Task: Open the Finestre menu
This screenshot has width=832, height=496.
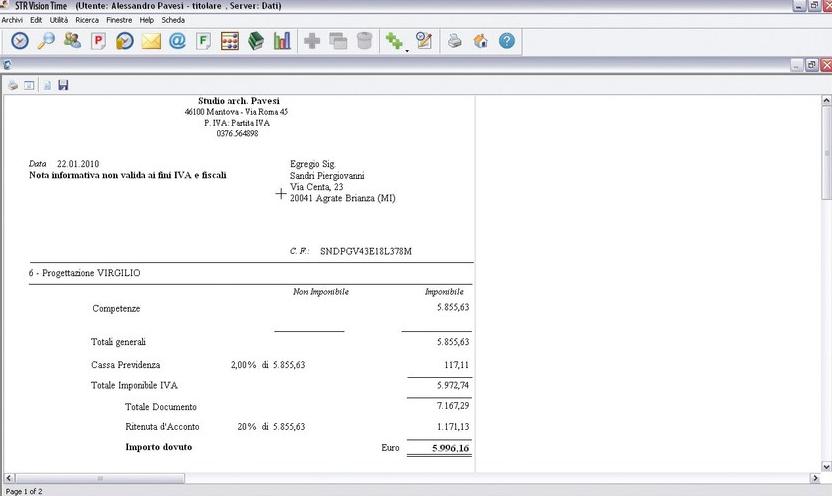Action: click(118, 20)
